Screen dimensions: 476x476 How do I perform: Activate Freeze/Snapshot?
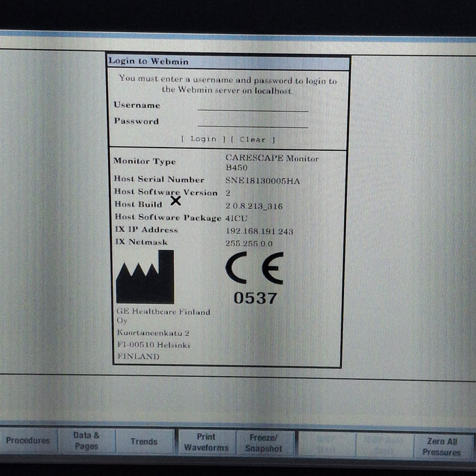click(x=264, y=443)
